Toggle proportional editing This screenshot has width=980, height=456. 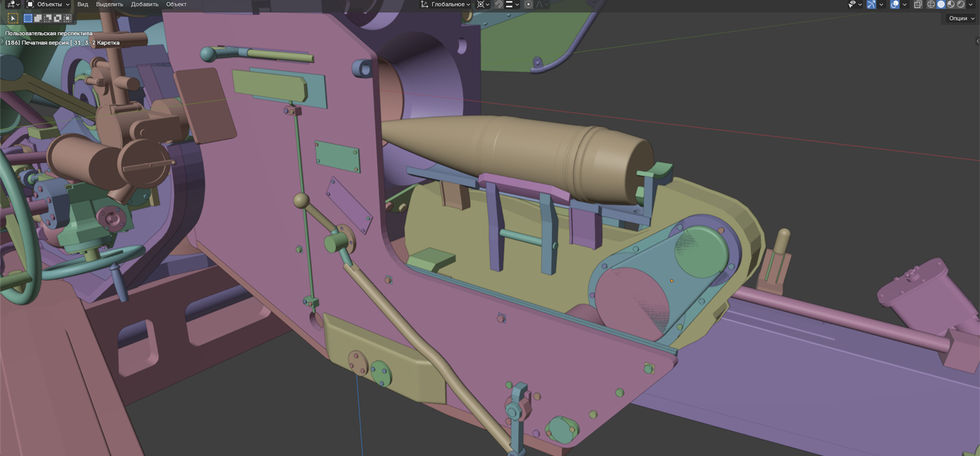click(528, 5)
